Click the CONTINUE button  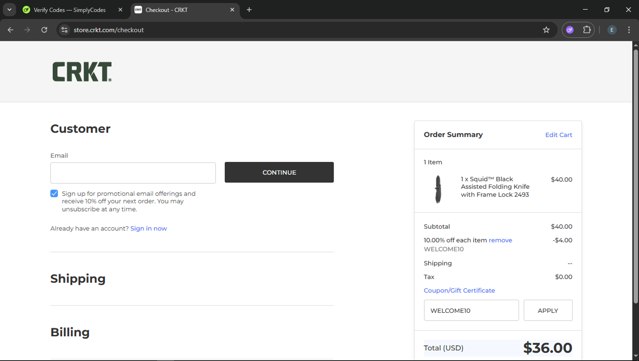click(x=279, y=172)
